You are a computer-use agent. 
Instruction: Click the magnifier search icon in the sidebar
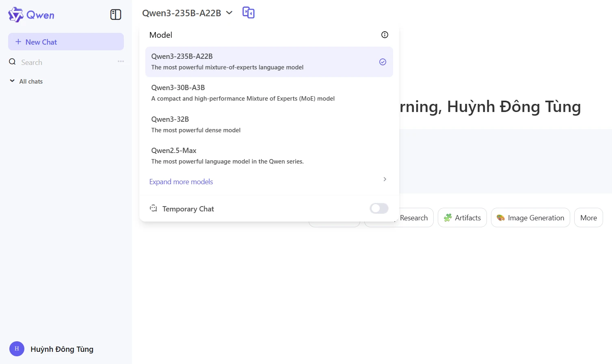pyautogui.click(x=13, y=62)
